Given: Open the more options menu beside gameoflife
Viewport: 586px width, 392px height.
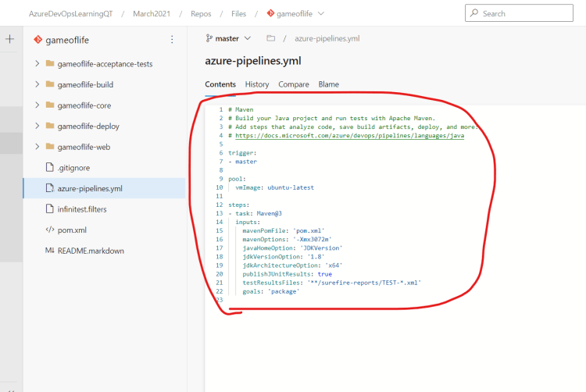Looking at the screenshot, I should 172,40.
